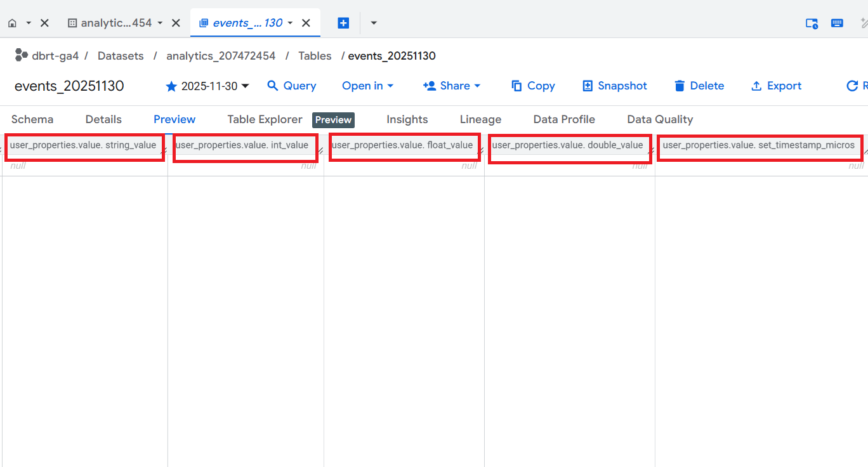868x467 pixels.
Task: Click the keyboard shortcuts icon
Action: coord(837,23)
